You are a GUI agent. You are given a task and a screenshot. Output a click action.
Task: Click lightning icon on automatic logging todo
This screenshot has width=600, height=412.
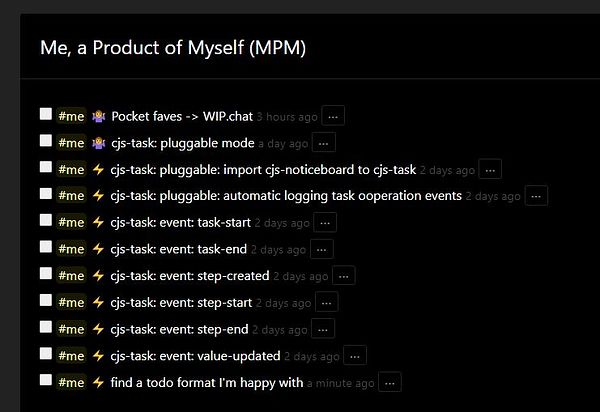click(98, 196)
